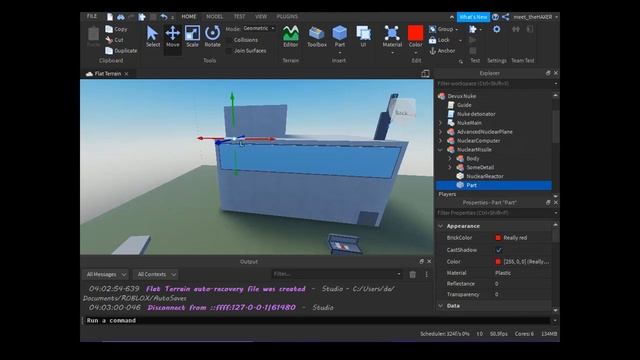Open the All Messages dropdown
640x360 pixels.
[106, 274]
